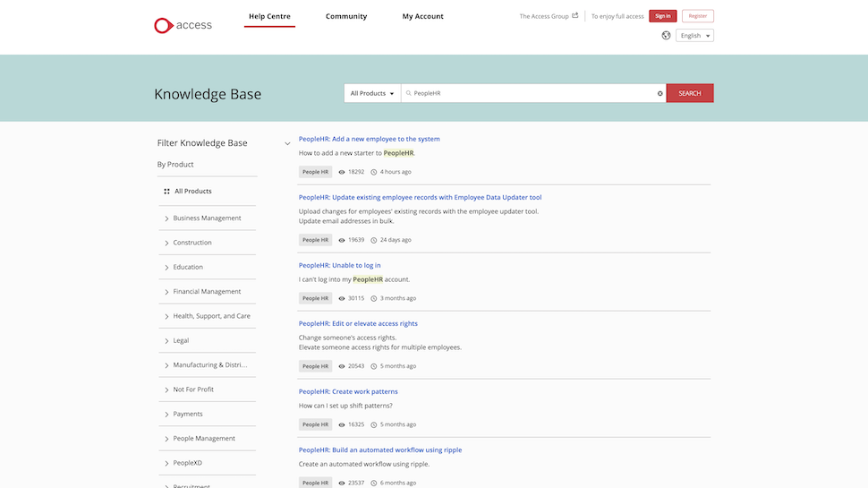Image resolution: width=868 pixels, height=488 pixels.
Task: Open article PeopleHR: Unable to log in
Action: (339, 265)
